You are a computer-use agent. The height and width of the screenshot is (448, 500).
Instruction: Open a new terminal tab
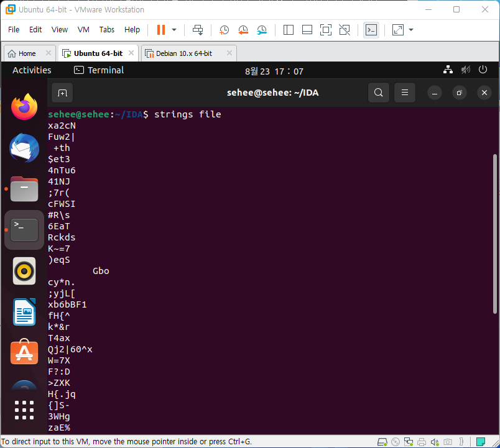click(x=62, y=93)
